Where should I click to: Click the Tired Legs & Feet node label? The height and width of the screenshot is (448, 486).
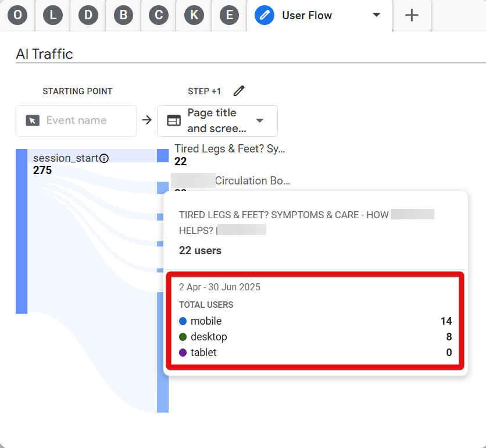(x=230, y=148)
